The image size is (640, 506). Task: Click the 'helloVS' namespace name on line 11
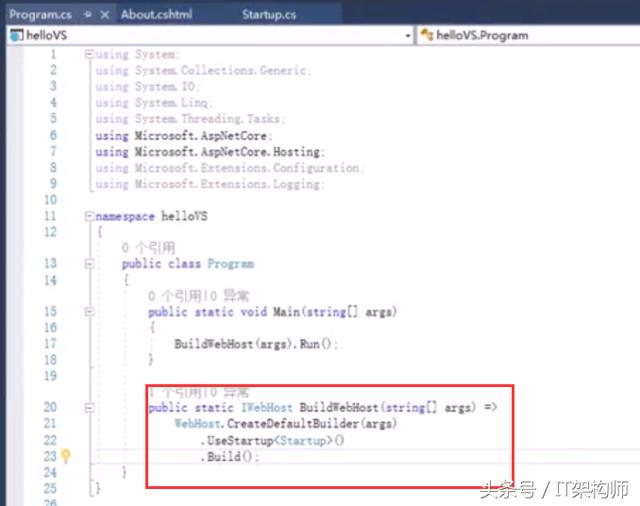(184, 216)
